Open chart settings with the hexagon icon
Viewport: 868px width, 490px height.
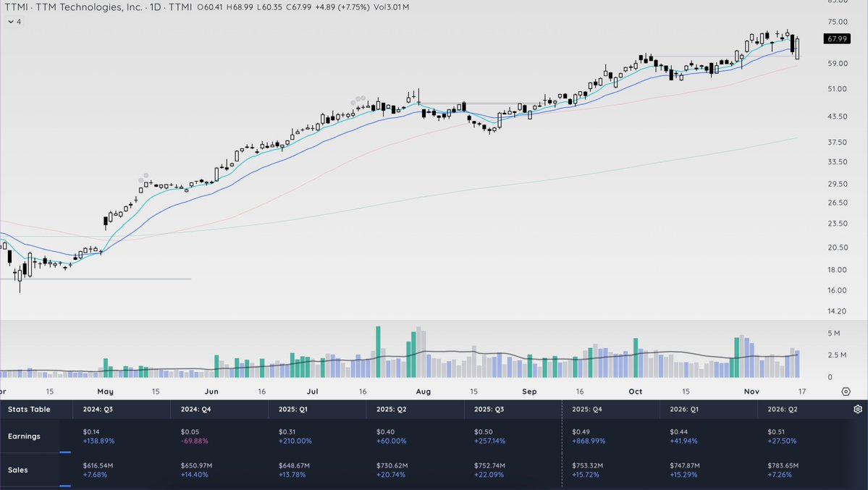(x=846, y=390)
